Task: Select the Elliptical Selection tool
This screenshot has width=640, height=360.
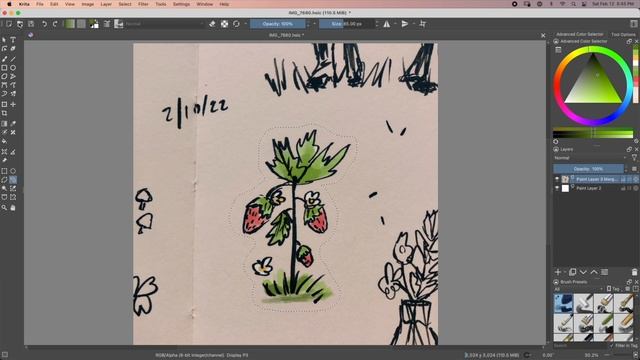Action: point(13,171)
